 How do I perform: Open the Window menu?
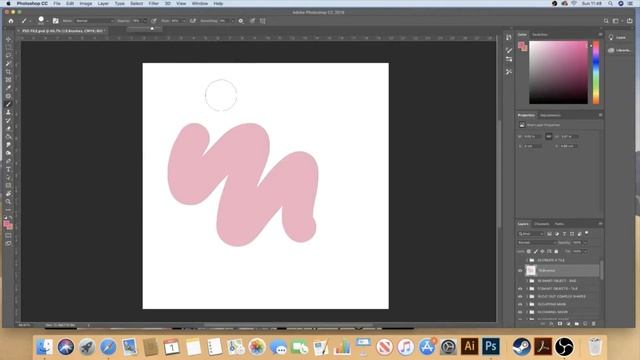pyautogui.click(x=200, y=4)
